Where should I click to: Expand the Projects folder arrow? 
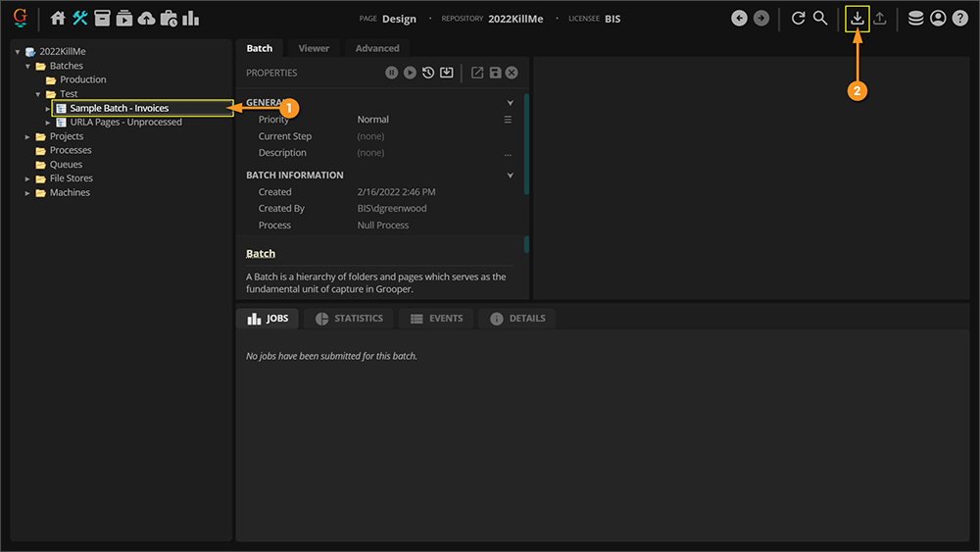coord(27,136)
